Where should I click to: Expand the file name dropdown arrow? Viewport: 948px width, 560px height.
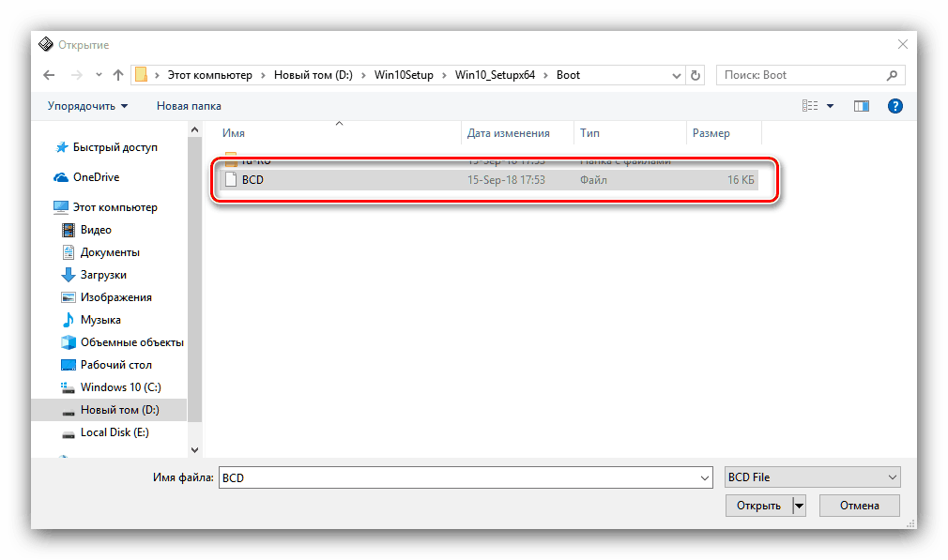click(x=705, y=477)
